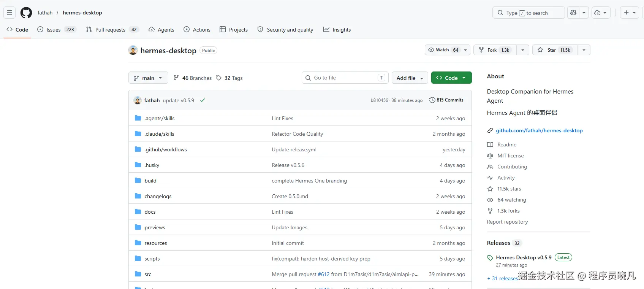The width and height of the screenshot is (644, 289).
Task: Open the Issues tab
Action: tap(57, 30)
